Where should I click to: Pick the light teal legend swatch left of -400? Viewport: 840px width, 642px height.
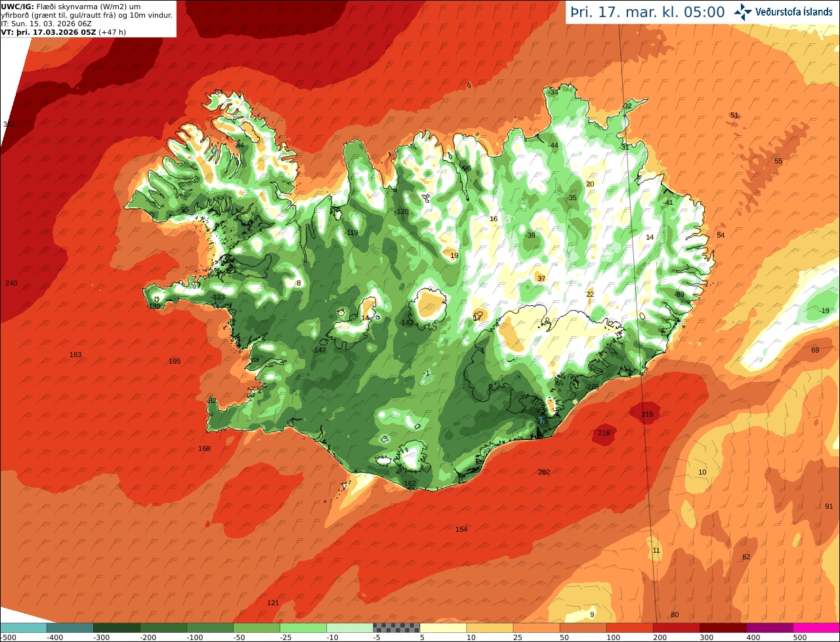23,628
